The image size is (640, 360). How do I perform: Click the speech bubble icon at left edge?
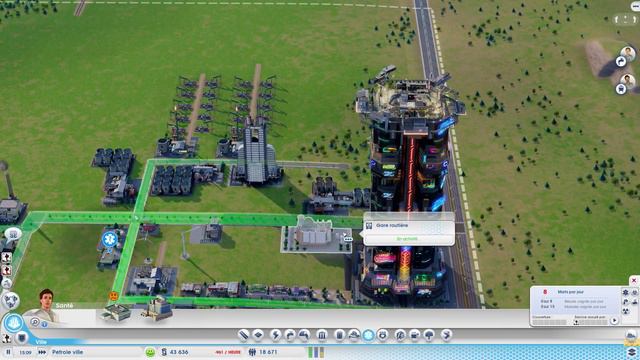pyautogui.click(x=13, y=234)
